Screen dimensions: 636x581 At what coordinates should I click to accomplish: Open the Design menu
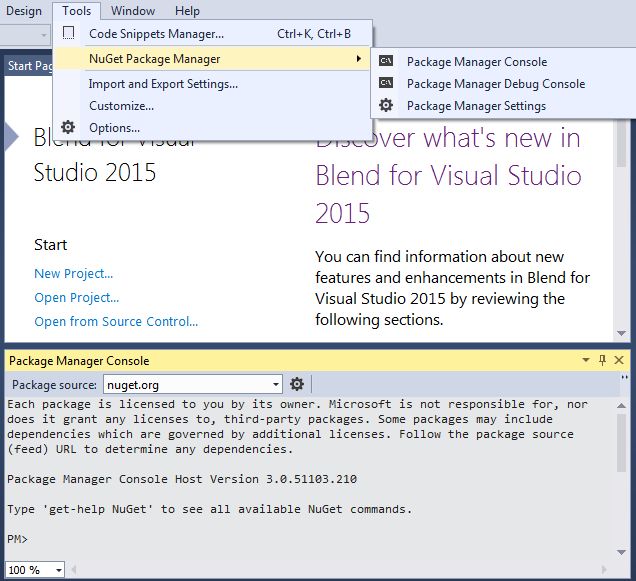point(24,11)
